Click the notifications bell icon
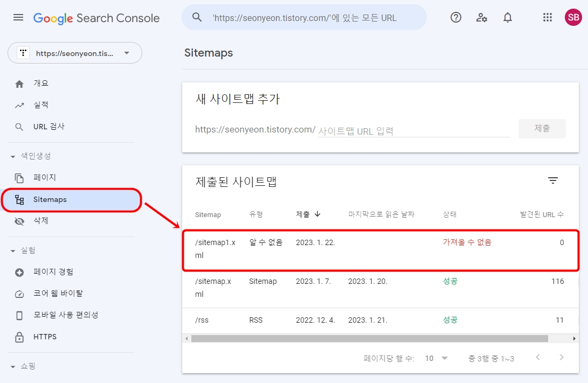 pyautogui.click(x=507, y=17)
